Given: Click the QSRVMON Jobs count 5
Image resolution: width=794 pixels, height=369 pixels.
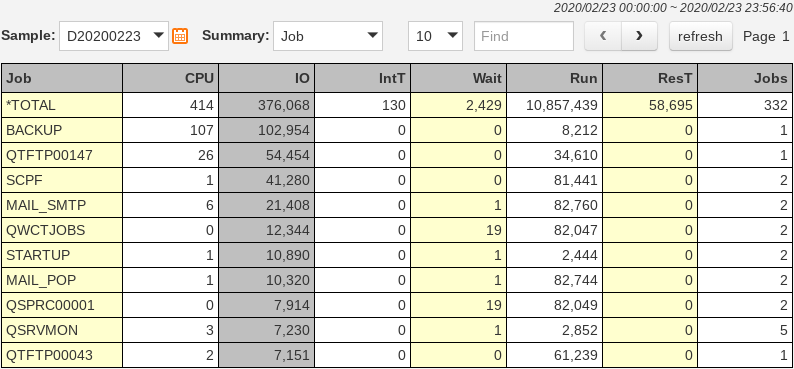Looking at the screenshot, I should [784, 330].
